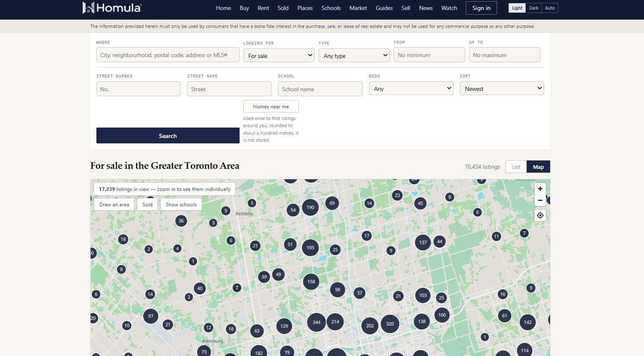The height and width of the screenshot is (356, 644).
Task: Select the 195 listings cluster marker
Action: (310, 248)
